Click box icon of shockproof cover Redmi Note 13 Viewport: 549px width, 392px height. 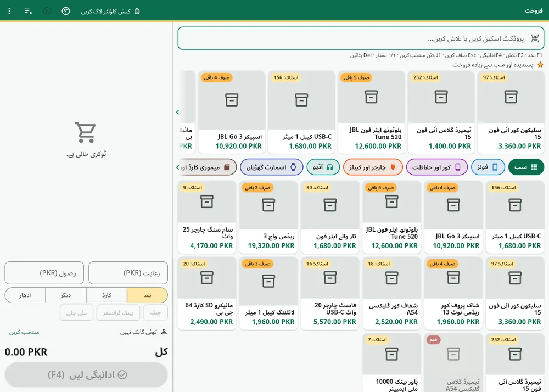[x=453, y=278]
